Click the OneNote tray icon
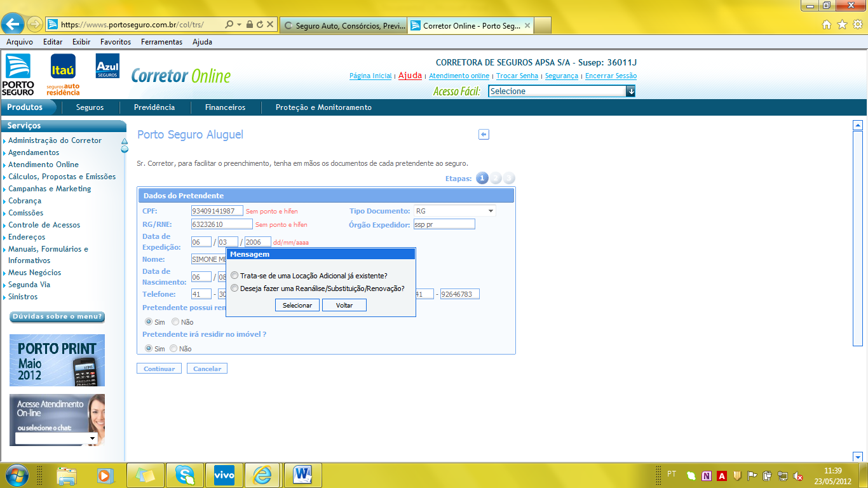 tap(707, 475)
